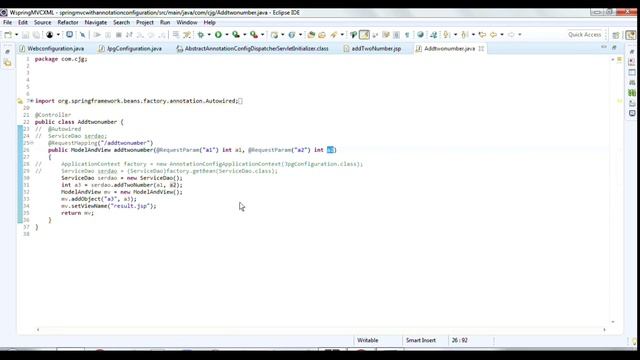This screenshot has height=360, width=640.
Task: Switch to Webconfiguration.java tab
Action: tap(52, 49)
